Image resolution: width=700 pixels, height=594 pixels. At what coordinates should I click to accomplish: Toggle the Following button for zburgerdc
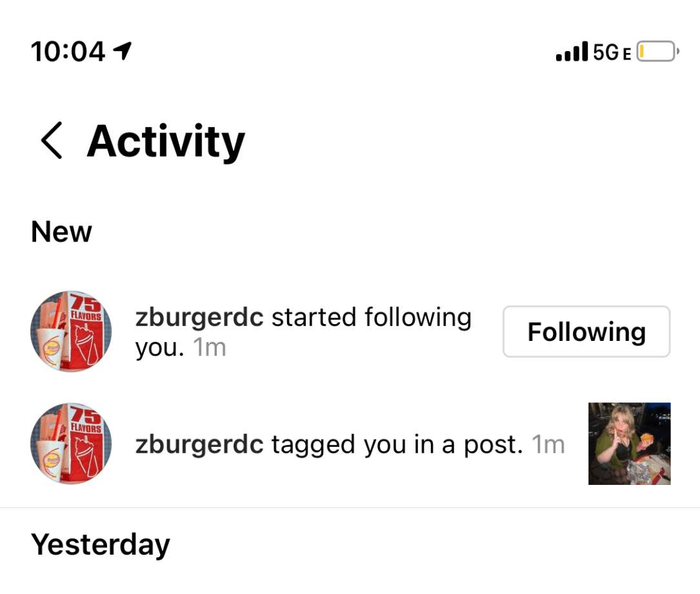pos(586,331)
